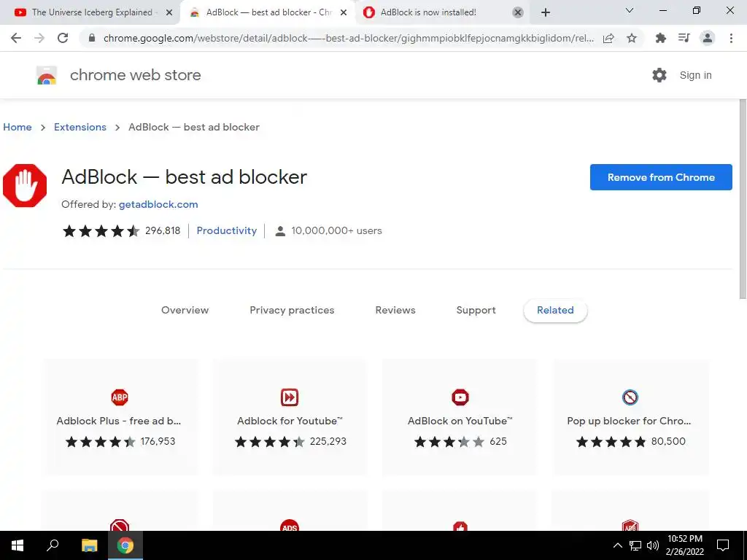Click the Adblock Plus ABP icon

[120, 397]
